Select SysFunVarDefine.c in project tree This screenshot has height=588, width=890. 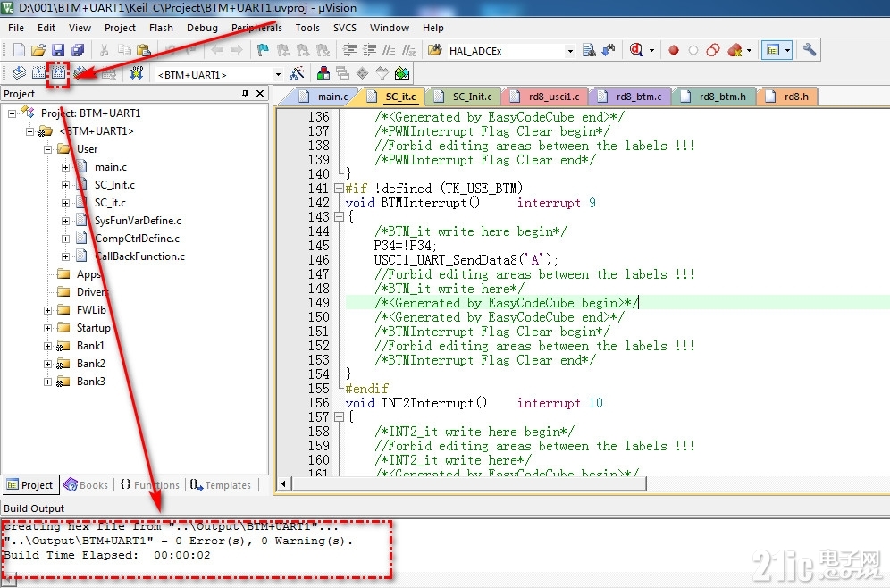(x=138, y=221)
